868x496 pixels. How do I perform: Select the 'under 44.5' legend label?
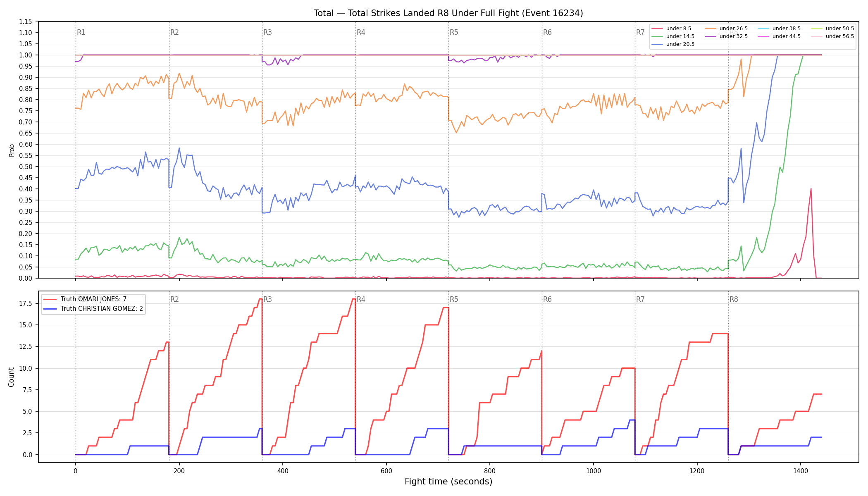[787, 36]
